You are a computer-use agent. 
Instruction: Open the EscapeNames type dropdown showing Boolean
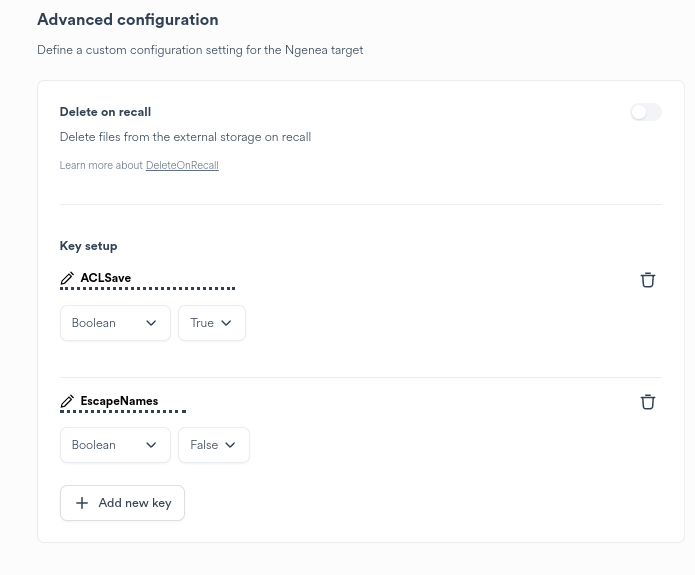(x=115, y=445)
